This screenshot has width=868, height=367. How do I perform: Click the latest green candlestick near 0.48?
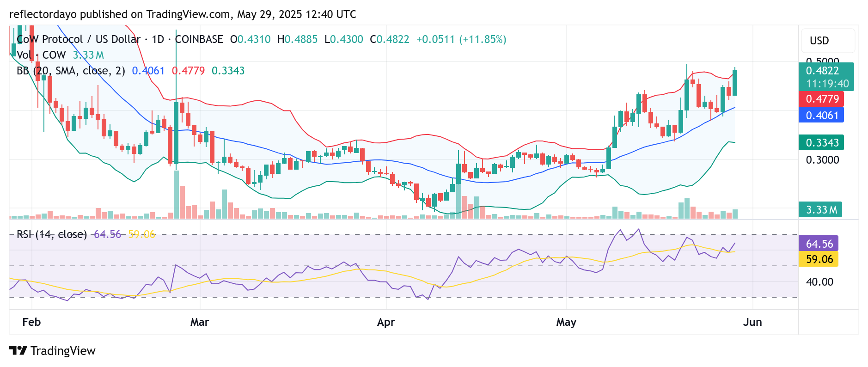(x=735, y=83)
